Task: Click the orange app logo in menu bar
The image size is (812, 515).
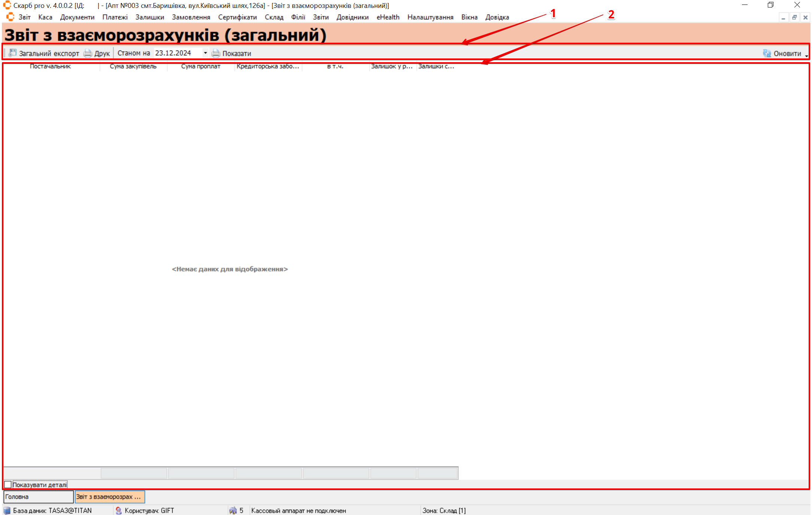Action: [x=10, y=17]
